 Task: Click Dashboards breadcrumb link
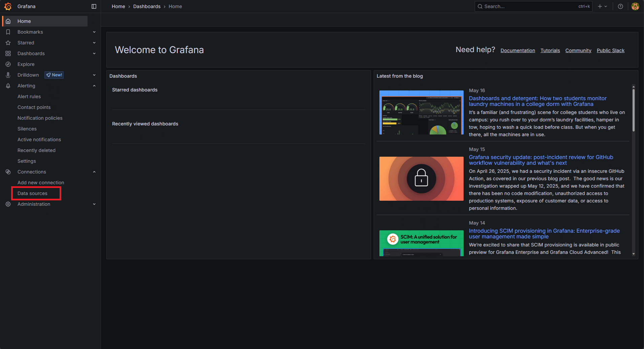[x=147, y=6]
